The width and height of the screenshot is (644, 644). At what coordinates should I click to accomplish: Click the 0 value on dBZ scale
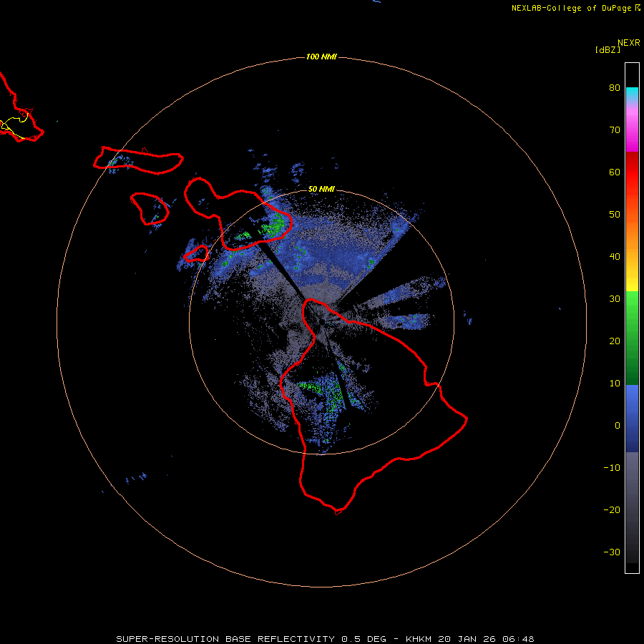click(x=618, y=426)
